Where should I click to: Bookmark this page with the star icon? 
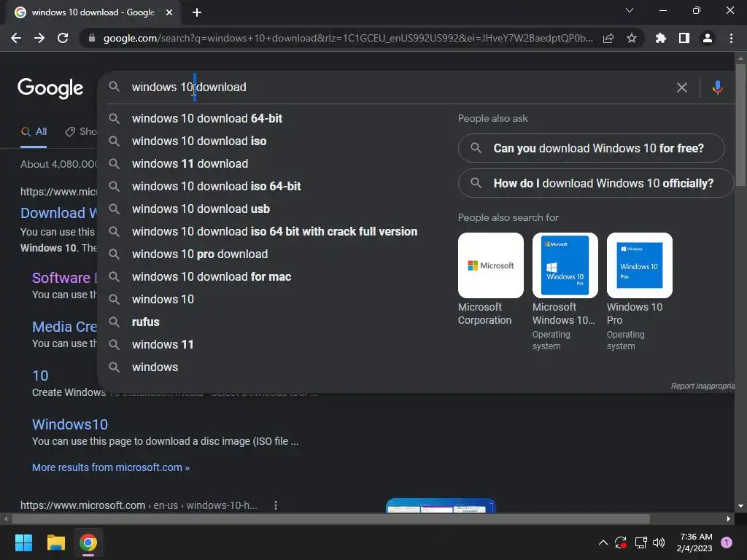[x=632, y=38]
